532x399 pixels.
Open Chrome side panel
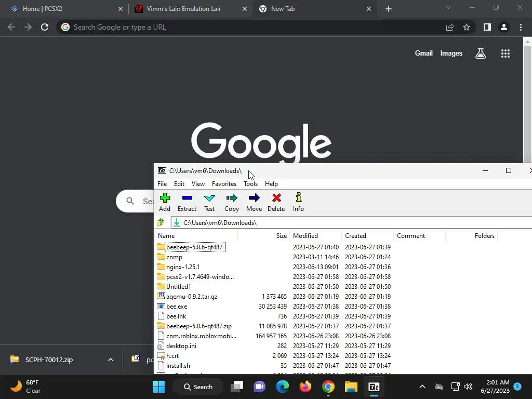[487, 27]
